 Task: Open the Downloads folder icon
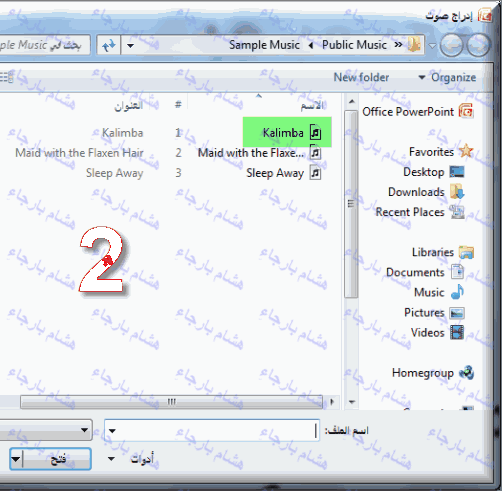[x=457, y=192]
